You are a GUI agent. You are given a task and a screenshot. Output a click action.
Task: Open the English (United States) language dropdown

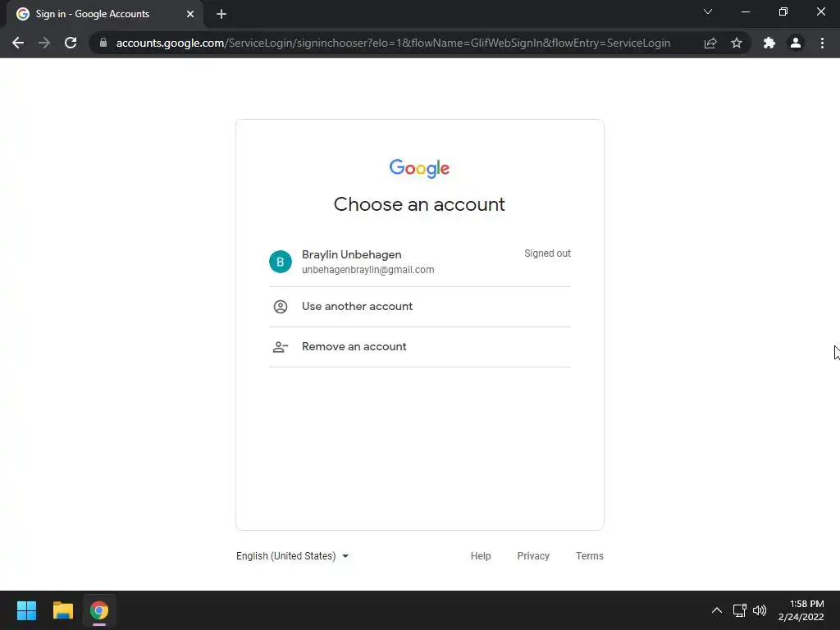tap(293, 556)
